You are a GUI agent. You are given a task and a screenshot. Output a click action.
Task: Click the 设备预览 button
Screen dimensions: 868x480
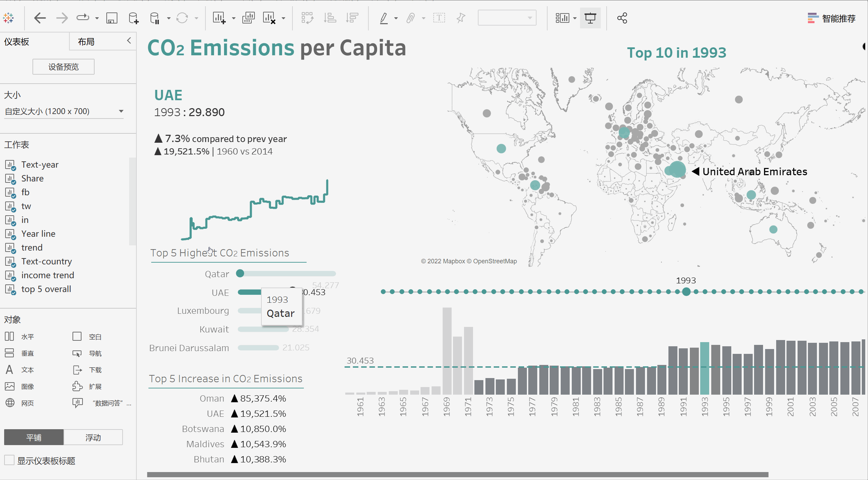click(64, 67)
